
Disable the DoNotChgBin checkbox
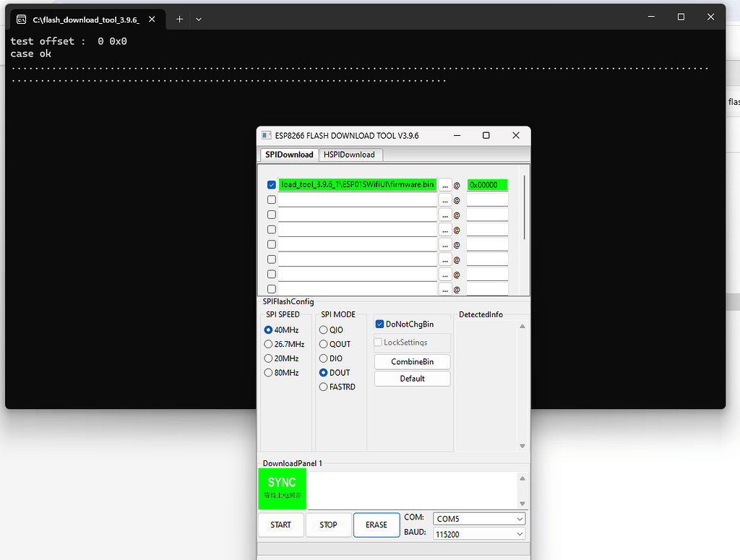[x=379, y=324]
